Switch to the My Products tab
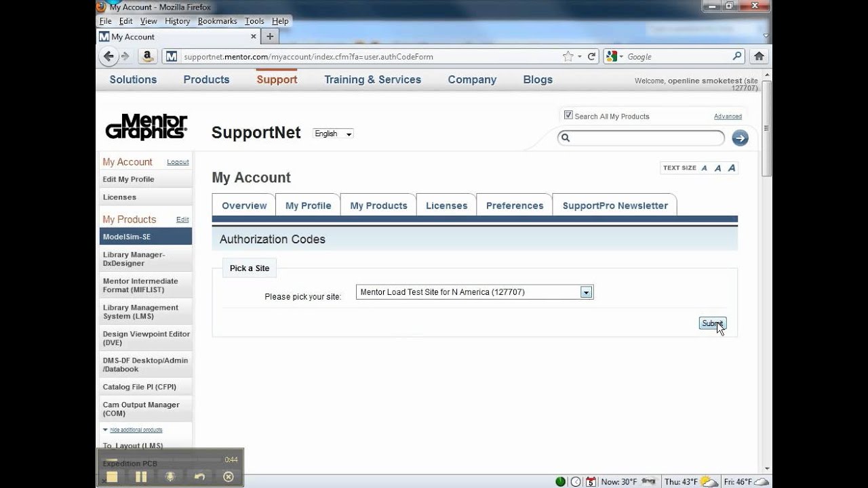The height and width of the screenshot is (488, 868). pyautogui.click(x=378, y=205)
